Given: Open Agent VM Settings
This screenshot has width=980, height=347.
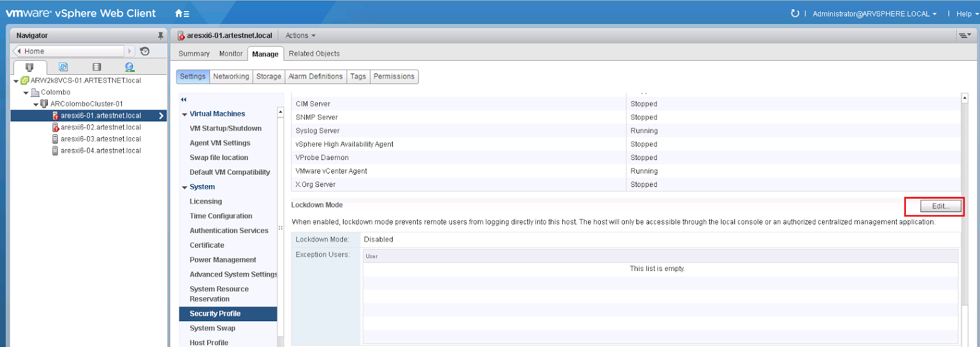Looking at the screenshot, I should (x=220, y=143).
